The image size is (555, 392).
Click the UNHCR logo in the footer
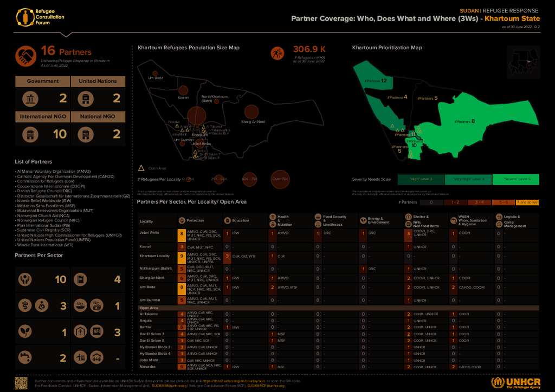tap(516, 383)
